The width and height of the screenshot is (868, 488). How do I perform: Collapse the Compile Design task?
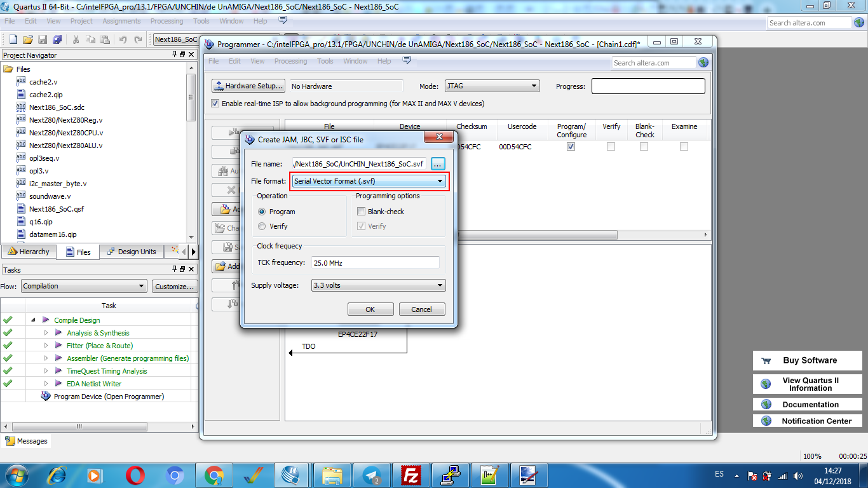(33, 320)
